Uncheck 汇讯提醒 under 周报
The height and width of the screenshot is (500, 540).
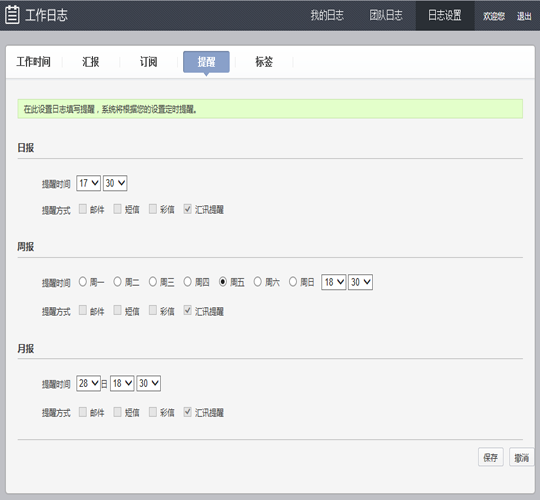[187, 310]
